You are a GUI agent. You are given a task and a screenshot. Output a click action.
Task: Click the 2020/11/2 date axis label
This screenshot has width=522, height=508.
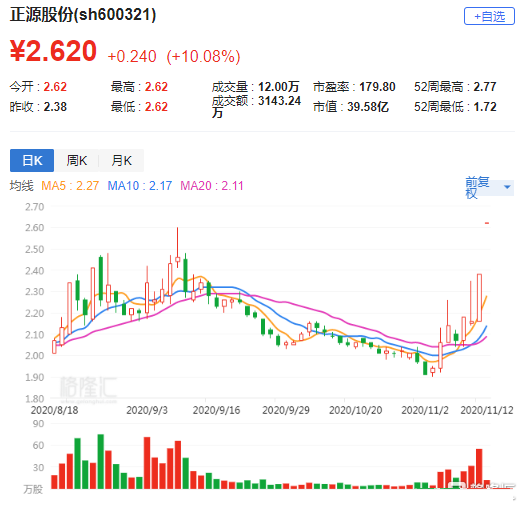(425, 410)
